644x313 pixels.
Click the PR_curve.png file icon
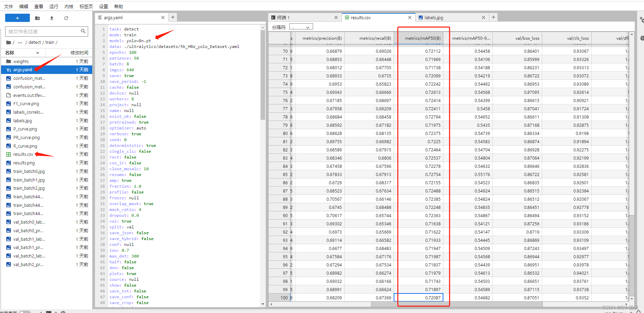9,137
